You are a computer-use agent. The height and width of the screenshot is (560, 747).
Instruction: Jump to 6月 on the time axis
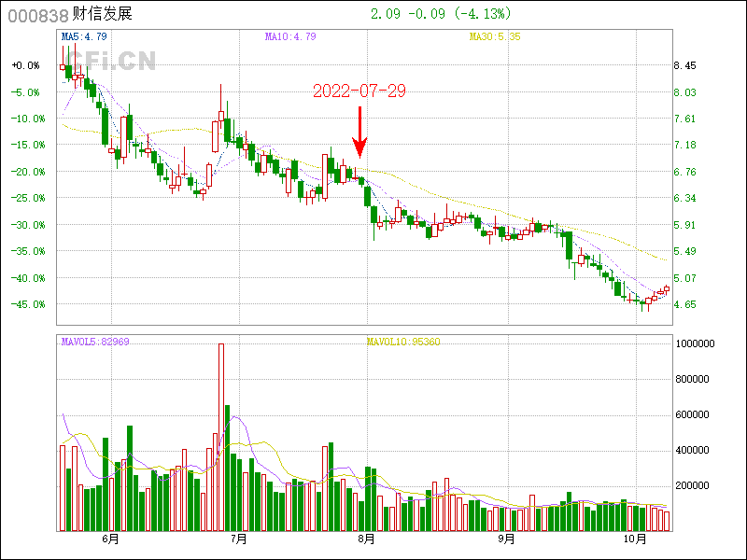[x=110, y=539]
